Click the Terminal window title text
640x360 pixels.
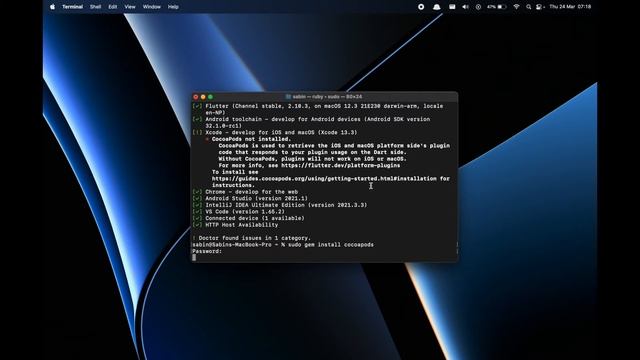(x=327, y=97)
